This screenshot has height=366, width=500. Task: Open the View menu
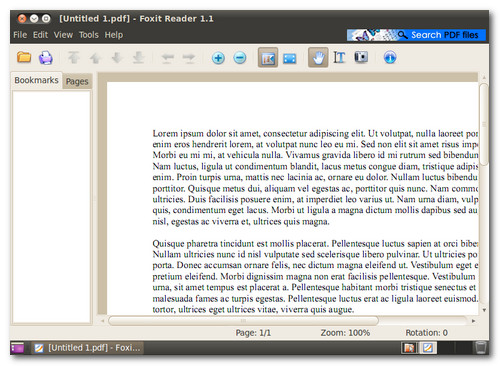pos(63,35)
